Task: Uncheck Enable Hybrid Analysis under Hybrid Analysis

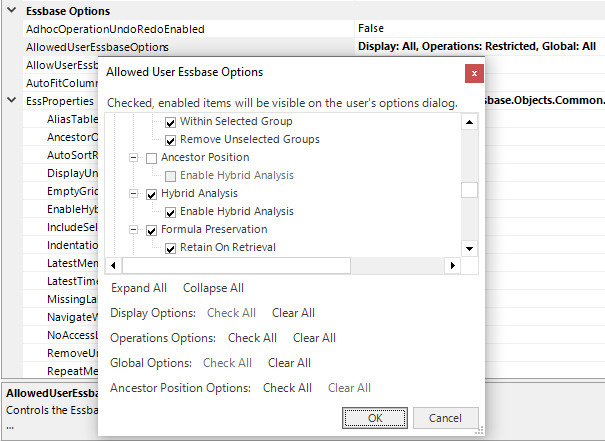Action: 171,212
